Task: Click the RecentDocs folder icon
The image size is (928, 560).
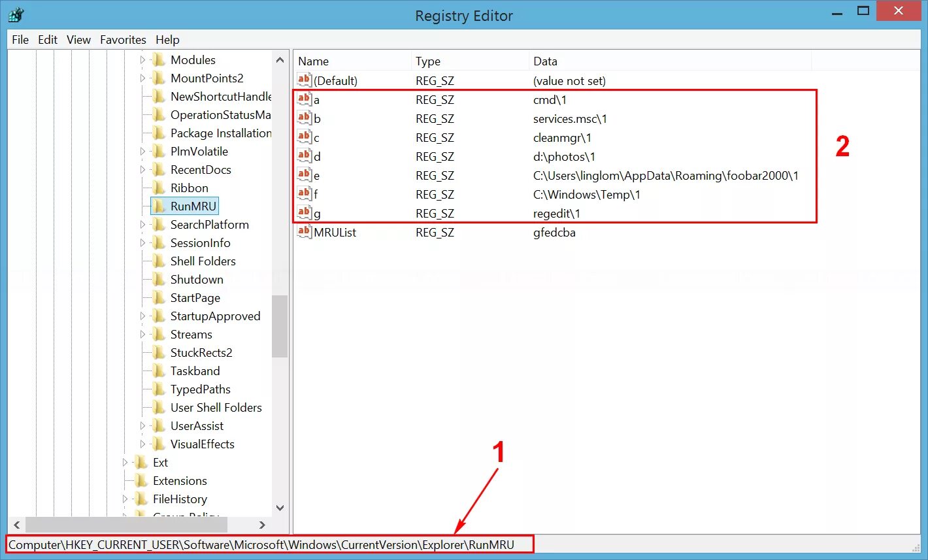Action: (159, 170)
